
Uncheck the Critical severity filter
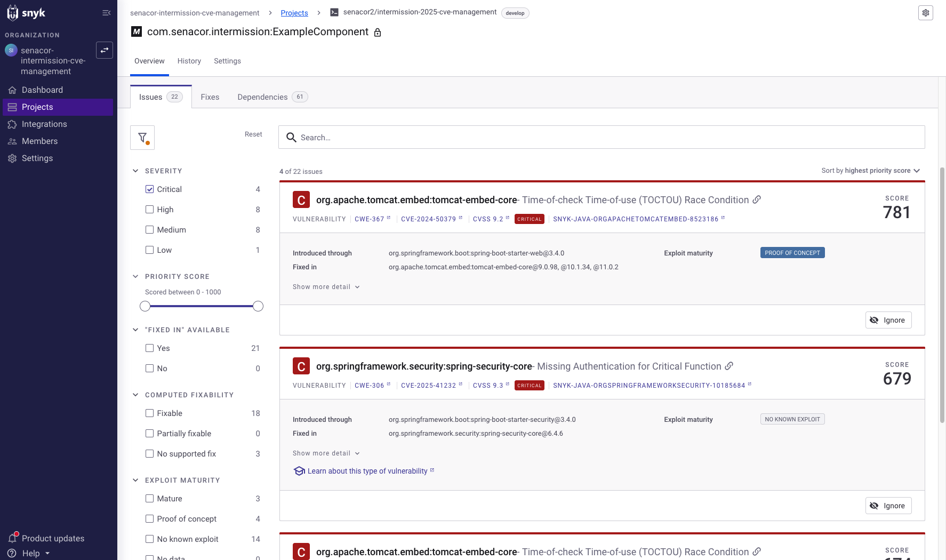149,189
